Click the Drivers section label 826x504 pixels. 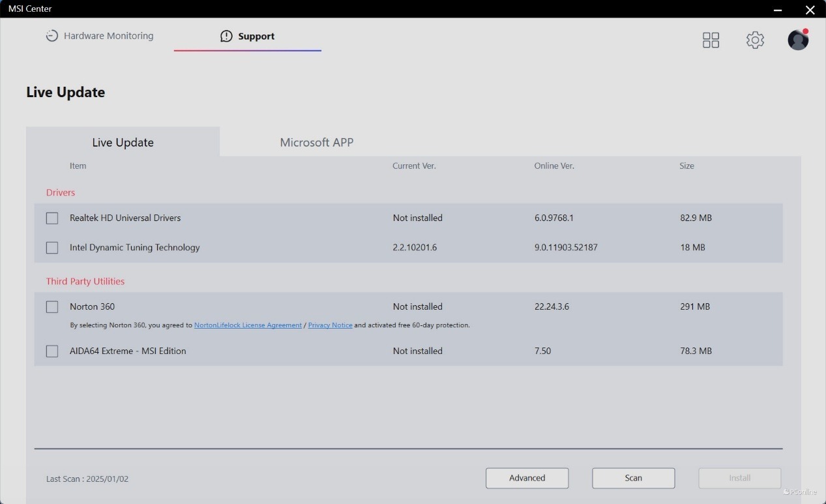61,192
